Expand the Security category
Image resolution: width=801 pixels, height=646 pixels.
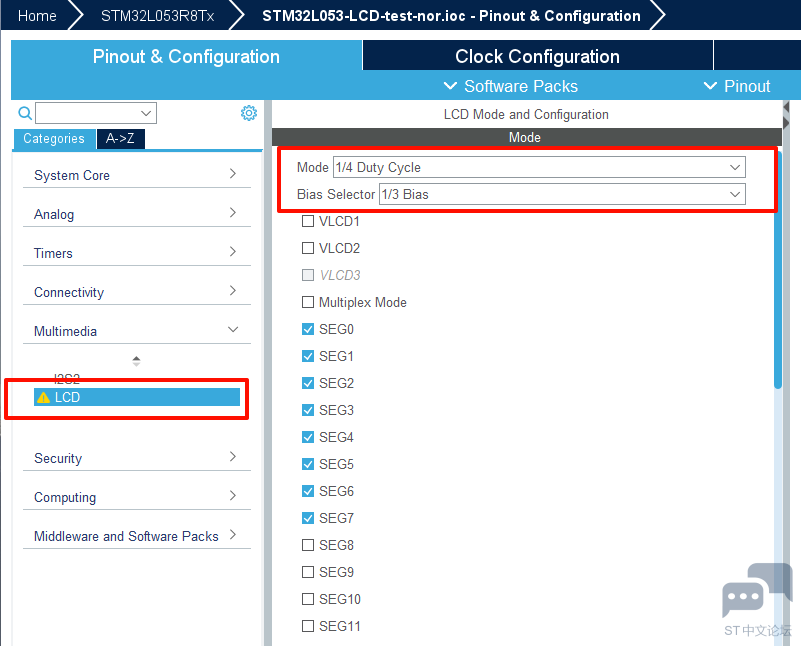pos(137,458)
